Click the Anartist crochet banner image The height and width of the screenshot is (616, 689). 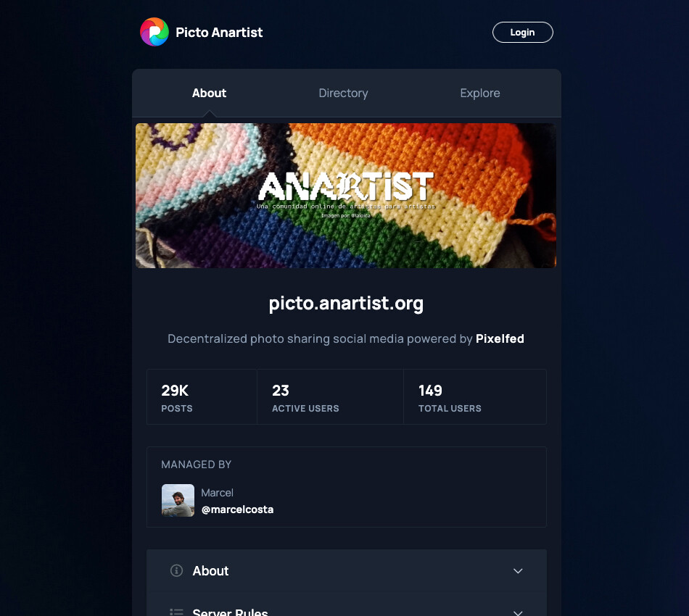346,196
